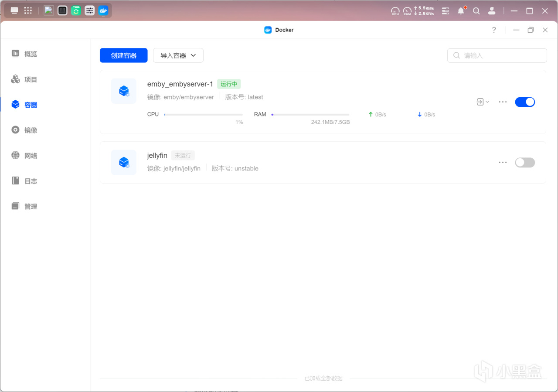Open the image viewer app in the taskbar
Image resolution: width=558 pixels, height=392 pixels.
(x=49, y=10)
